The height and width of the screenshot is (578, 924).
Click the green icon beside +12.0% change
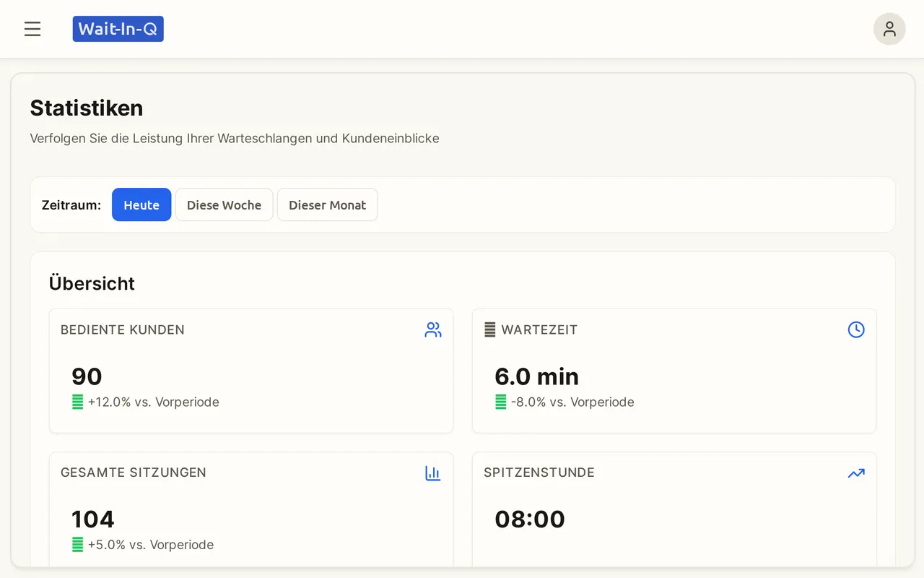click(77, 402)
